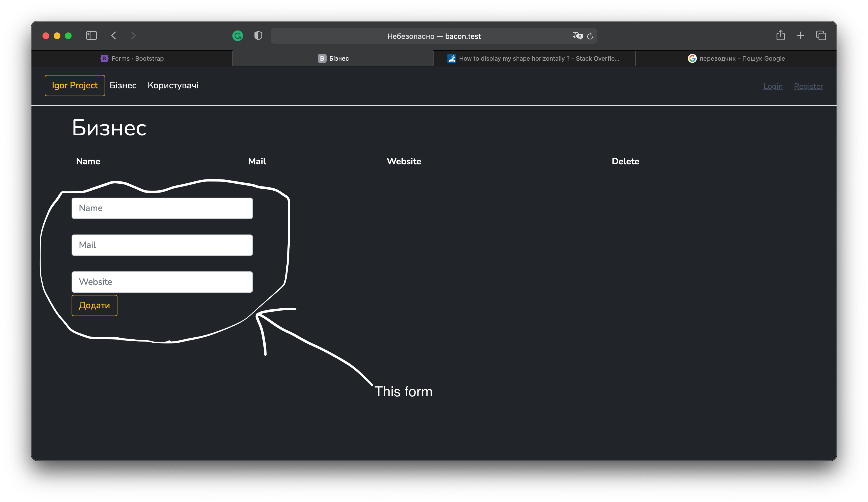
Task: Toggle the Safari sidebar
Action: tap(91, 35)
